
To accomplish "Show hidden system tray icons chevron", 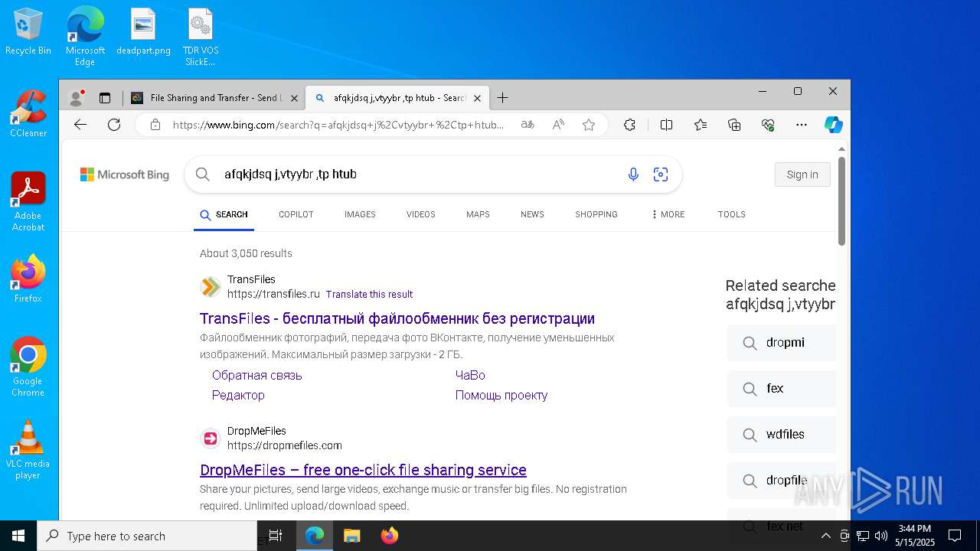I will 825,536.
